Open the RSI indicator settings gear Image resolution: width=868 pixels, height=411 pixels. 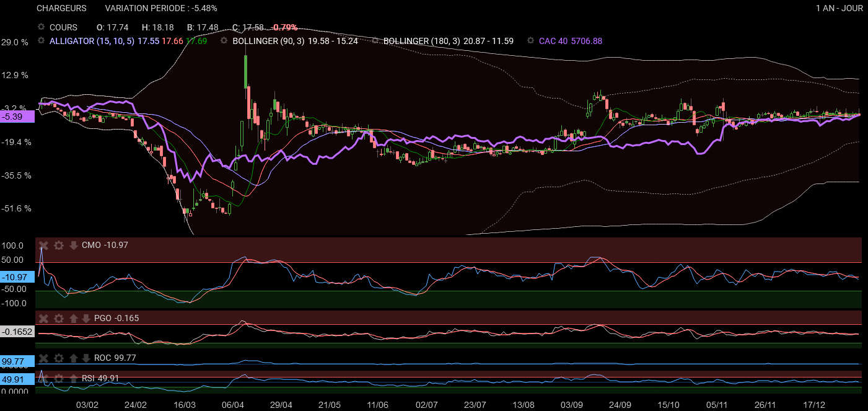[x=59, y=378]
